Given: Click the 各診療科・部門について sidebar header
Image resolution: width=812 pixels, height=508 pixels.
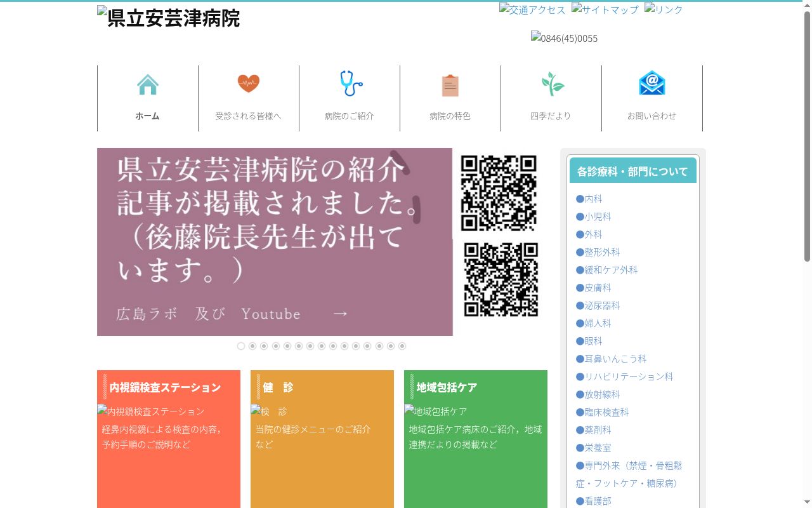Looking at the screenshot, I should (633, 171).
